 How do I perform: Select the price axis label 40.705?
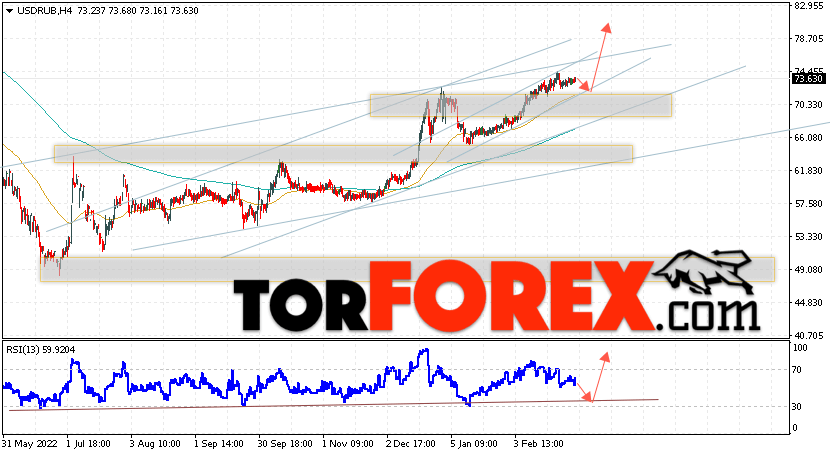click(808, 335)
